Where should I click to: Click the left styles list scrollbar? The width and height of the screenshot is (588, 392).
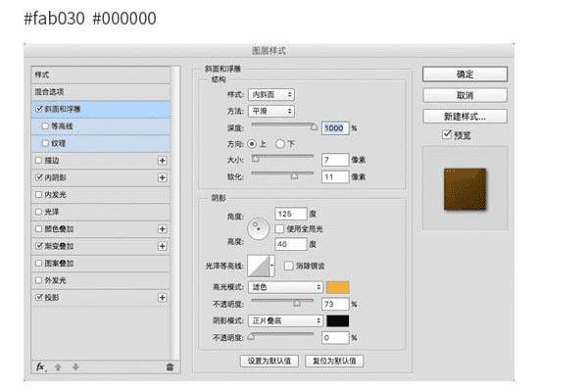tap(175, 213)
